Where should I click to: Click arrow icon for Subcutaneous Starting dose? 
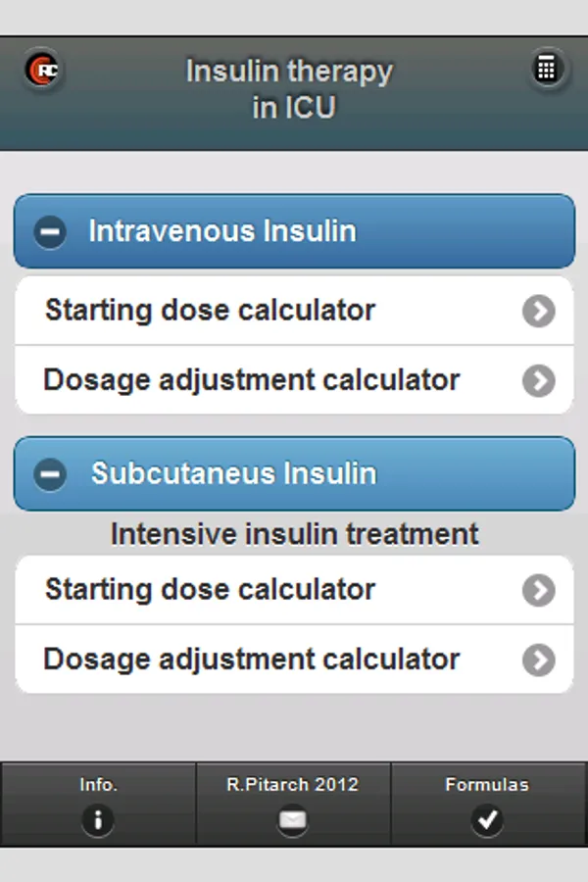click(538, 590)
